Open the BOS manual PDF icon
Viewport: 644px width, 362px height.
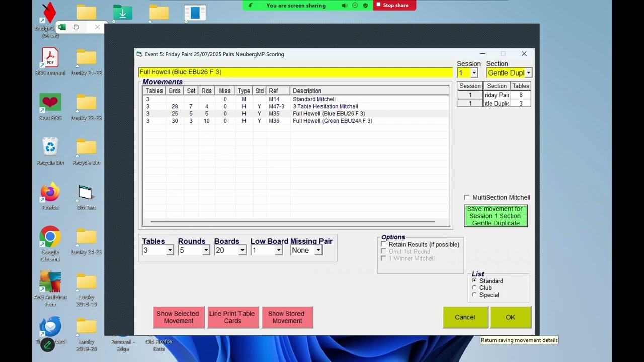50,61
